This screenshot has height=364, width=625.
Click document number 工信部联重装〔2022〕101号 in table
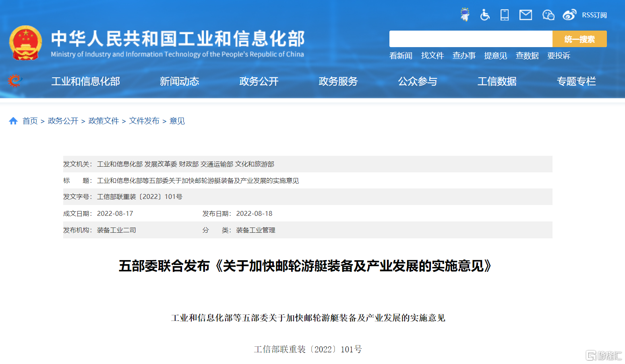coord(140,197)
